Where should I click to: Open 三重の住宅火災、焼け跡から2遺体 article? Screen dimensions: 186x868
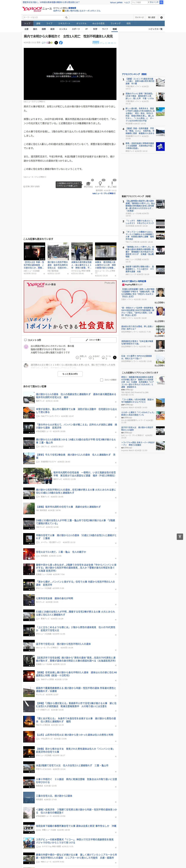click(x=54, y=796)
